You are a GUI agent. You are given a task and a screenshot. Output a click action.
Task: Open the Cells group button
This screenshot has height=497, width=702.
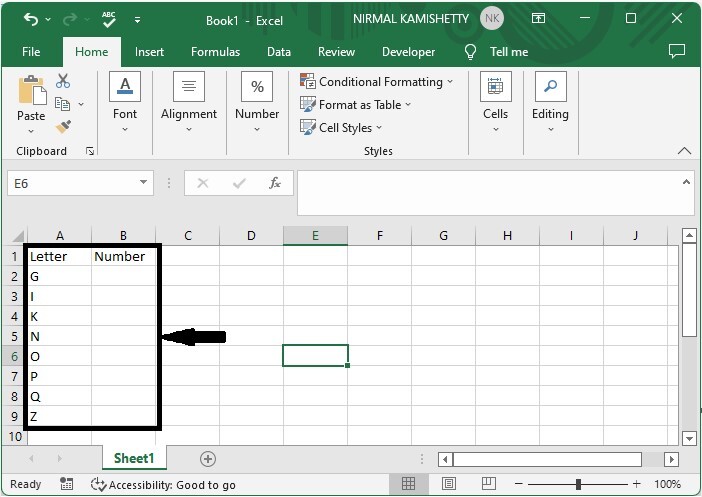click(x=496, y=103)
